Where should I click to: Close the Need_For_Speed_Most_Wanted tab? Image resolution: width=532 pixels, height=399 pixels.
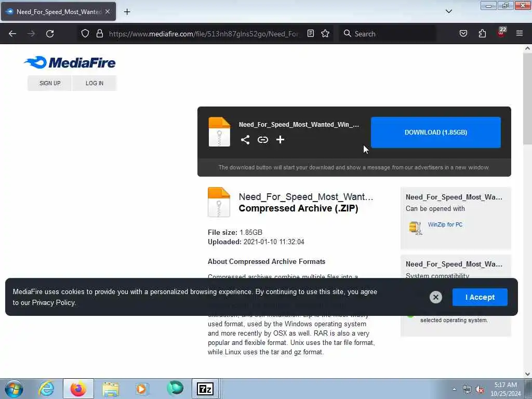coord(108,11)
